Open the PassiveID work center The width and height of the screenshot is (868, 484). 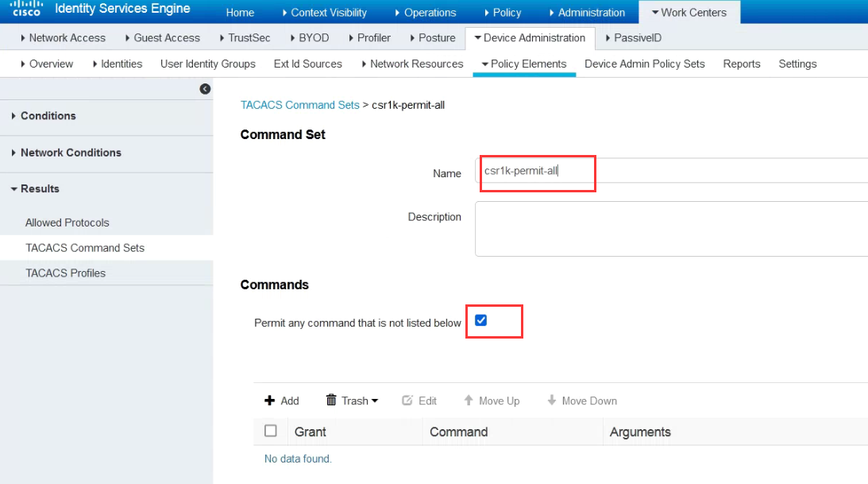[x=633, y=37]
